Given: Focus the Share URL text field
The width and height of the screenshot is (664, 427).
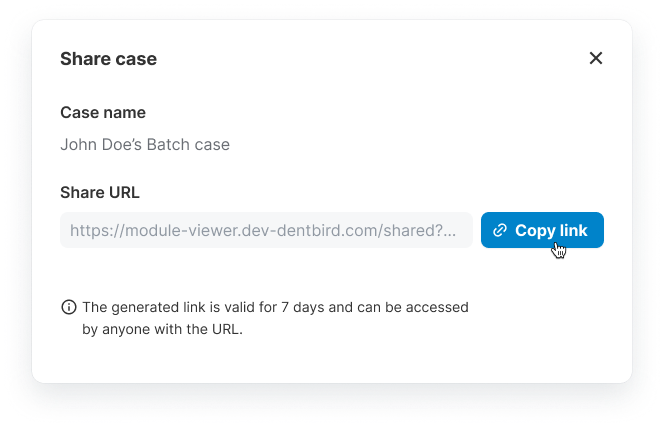Looking at the screenshot, I should coord(266,230).
